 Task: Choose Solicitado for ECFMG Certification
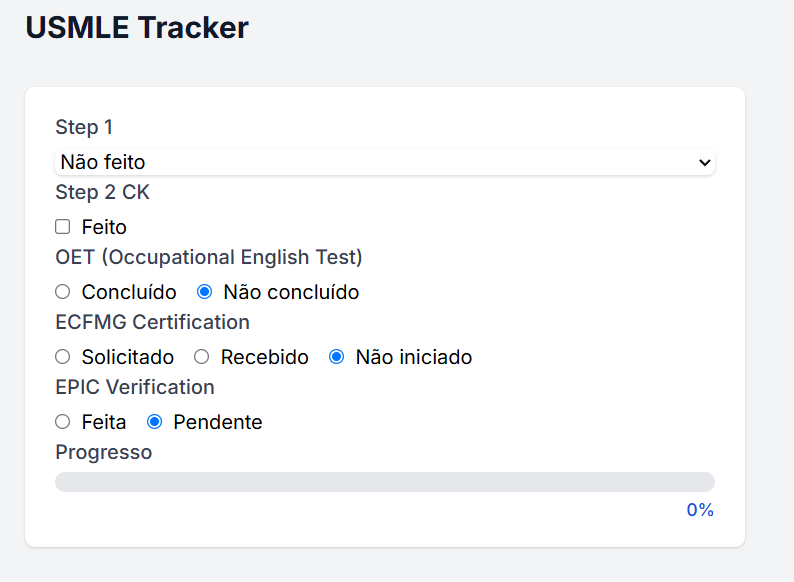pyautogui.click(x=63, y=357)
